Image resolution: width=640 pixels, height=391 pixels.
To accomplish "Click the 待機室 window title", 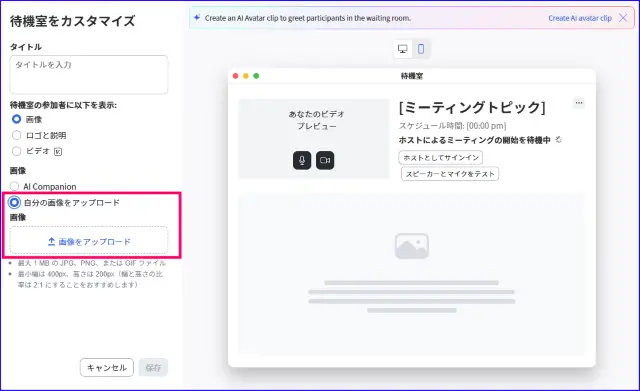I will click(411, 76).
